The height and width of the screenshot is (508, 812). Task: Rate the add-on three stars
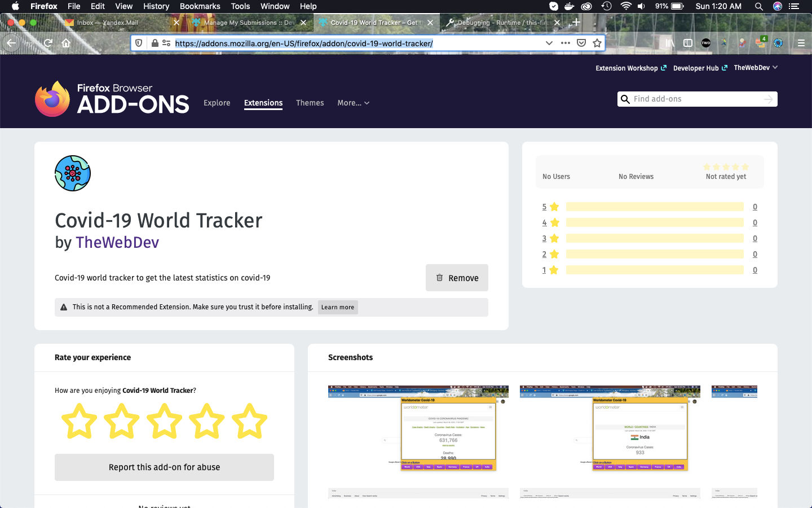tap(164, 421)
